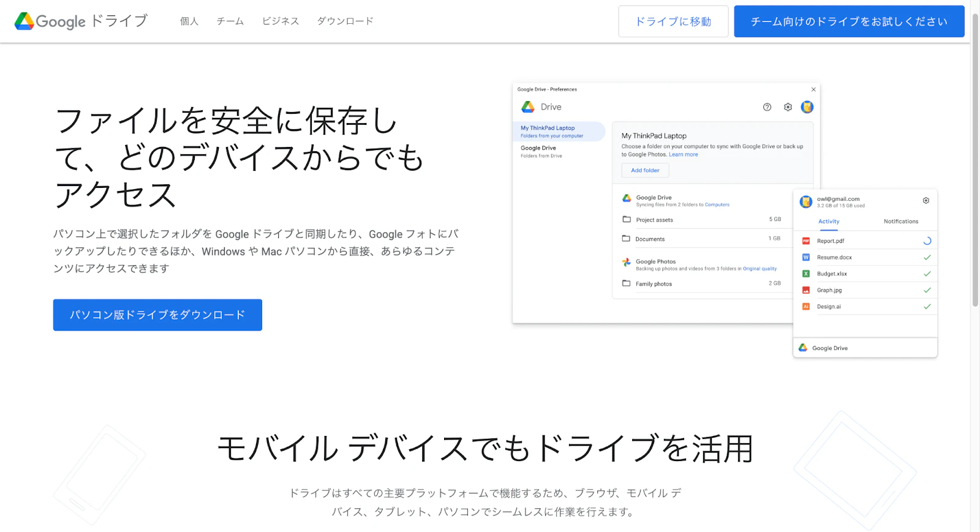Viewport: 980px width, 532px height.
Task: Click 3.2 GB of 15 GB used text
Action: (x=841, y=206)
